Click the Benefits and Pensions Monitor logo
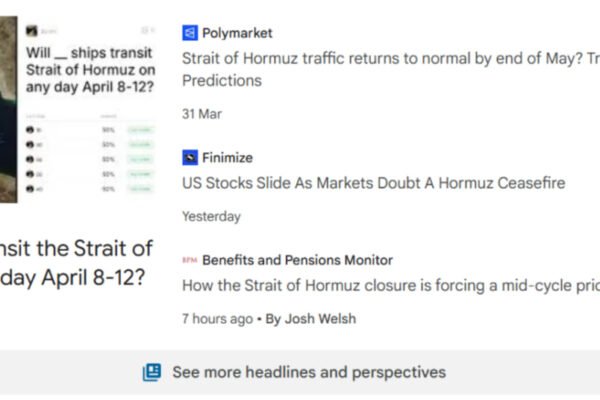This screenshot has height=400, width=600. point(189,260)
